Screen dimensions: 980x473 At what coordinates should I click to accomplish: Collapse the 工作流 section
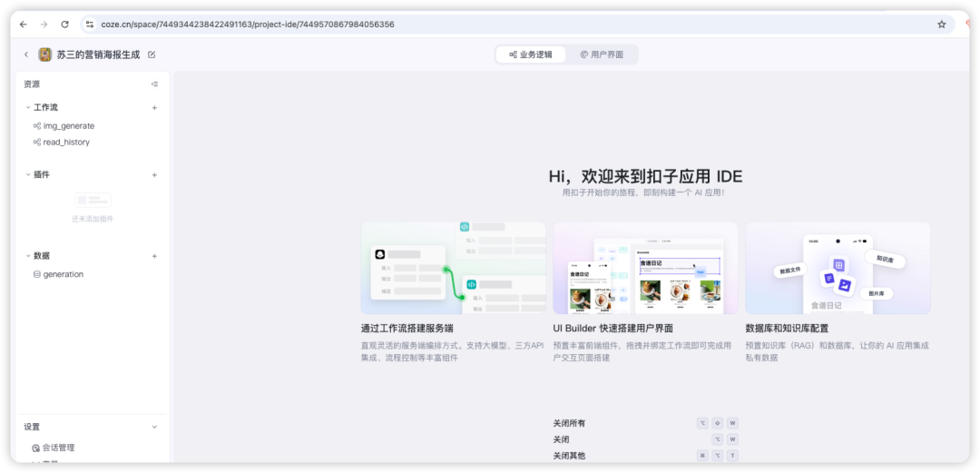(x=28, y=108)
